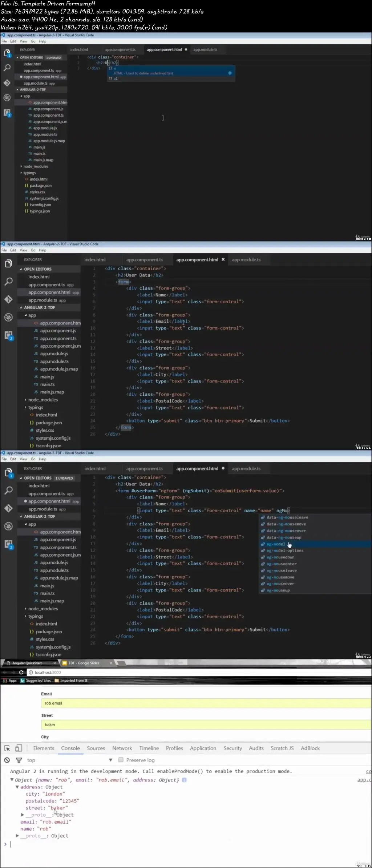Collapse ANGULAR-2-TDF folder in the app.component.html - Angular-2-TDF window
The width and height of the screenshot is (372, 868).
[21, 307]
